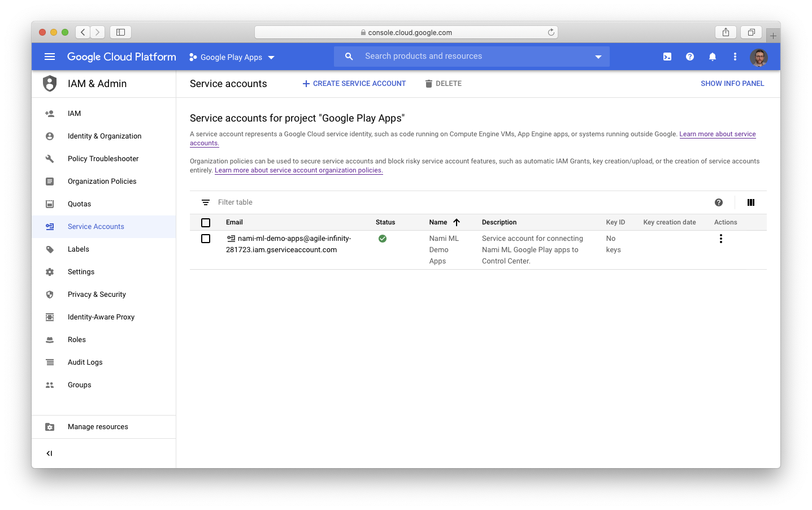Image resolution: width=812 pixels, height=510 pixels.
Task: Select the nami-ml-demo-apps row checkbox
Action: click(x=206, y=239)
